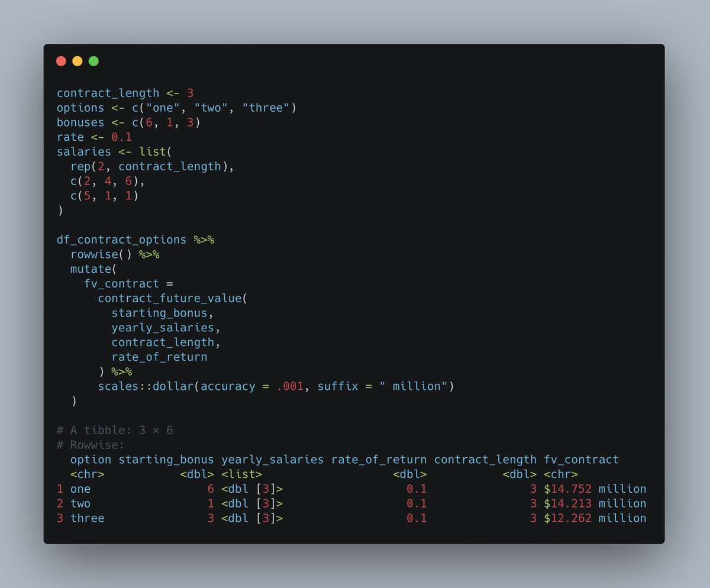Click the "<chr>" label under option
This screenshot has height=588, width=710.
pyautogui.click(x=88, y=474)
